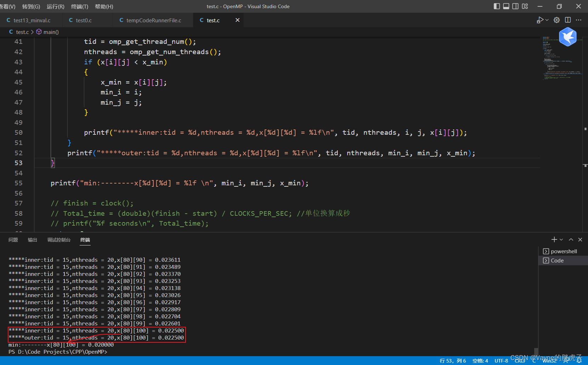
Task: Click terminal output line x[80][90] = 0.023611
Action: point(95,260)
